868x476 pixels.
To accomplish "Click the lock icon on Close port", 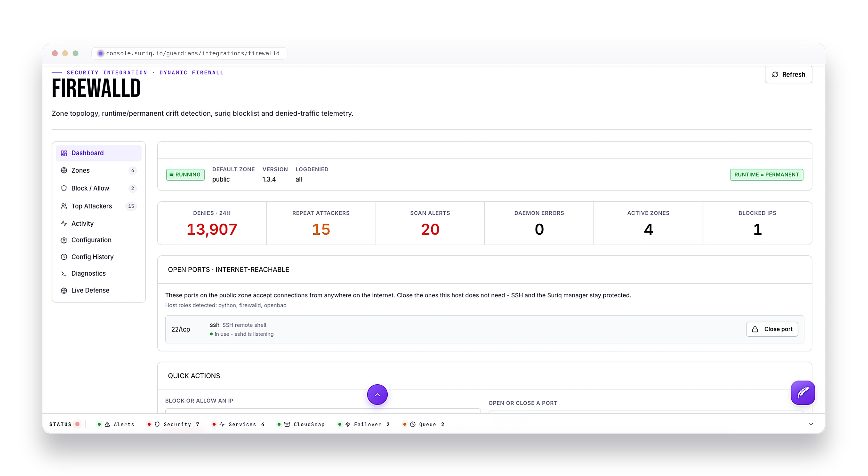I will click(755, 329).
